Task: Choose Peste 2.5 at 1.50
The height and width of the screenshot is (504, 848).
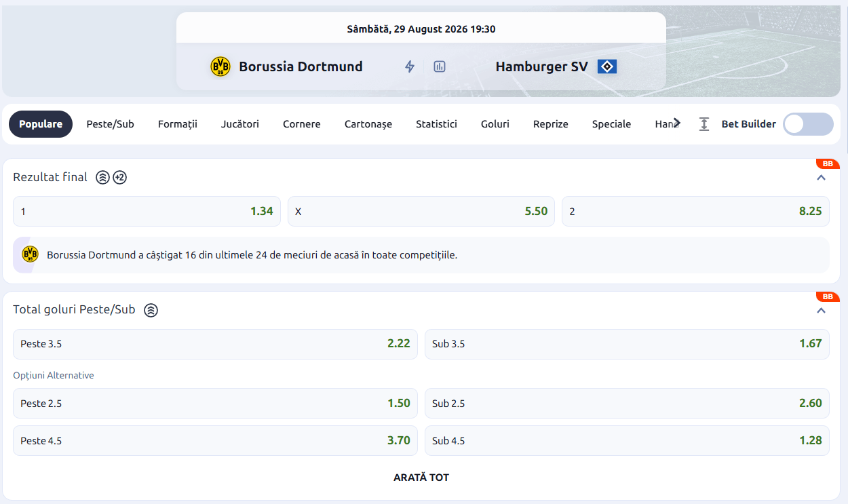Action: [216, 404]
